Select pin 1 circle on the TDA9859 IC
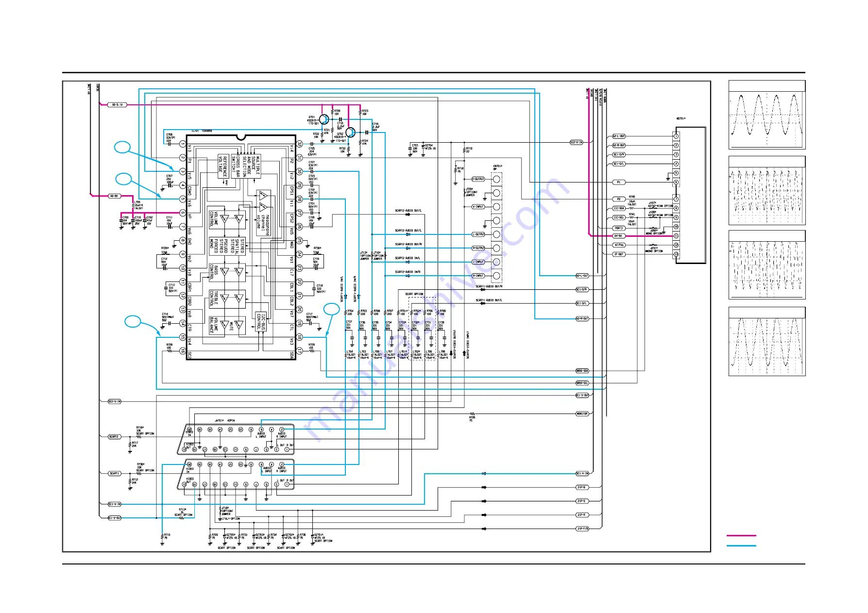868x613 pixels. pos(183,144)
